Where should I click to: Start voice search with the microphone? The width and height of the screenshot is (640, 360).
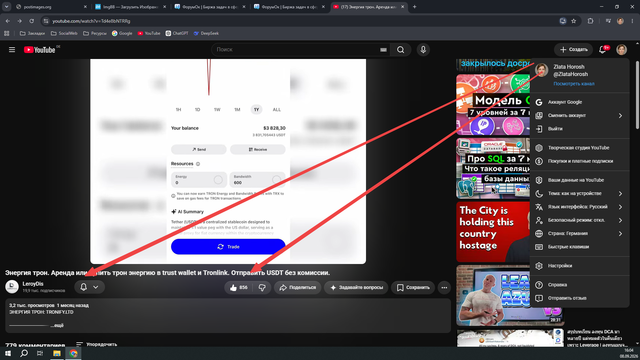pos(423,50)
